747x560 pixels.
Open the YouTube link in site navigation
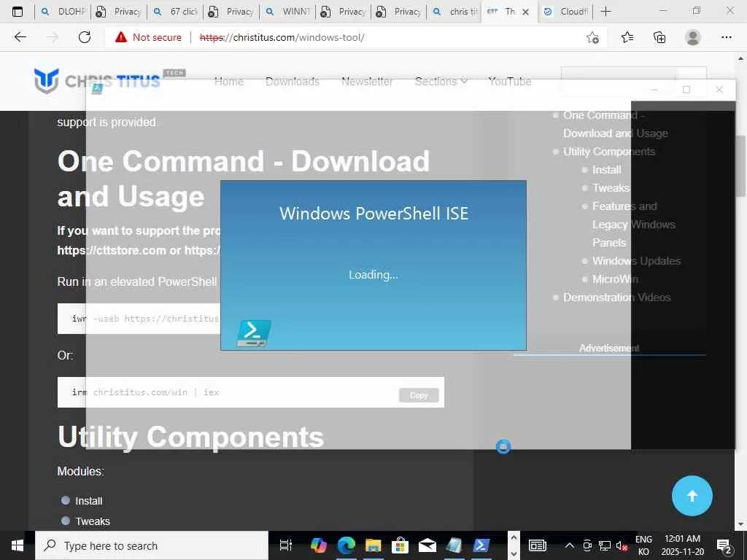[510, 82]
